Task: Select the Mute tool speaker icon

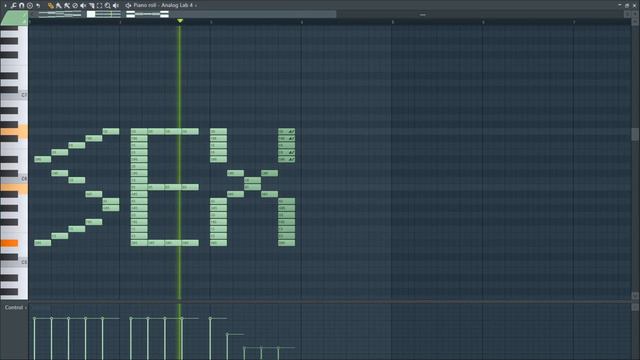Action: (x=83, y=6)
